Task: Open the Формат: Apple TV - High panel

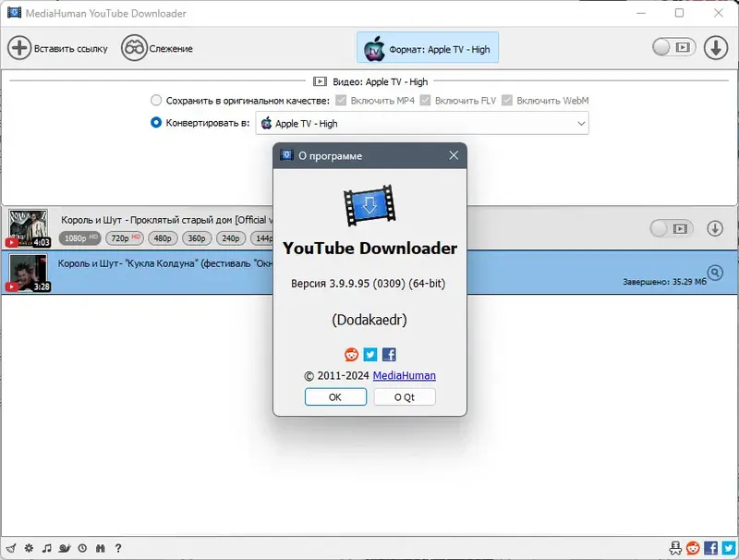Action: (428, 48)
